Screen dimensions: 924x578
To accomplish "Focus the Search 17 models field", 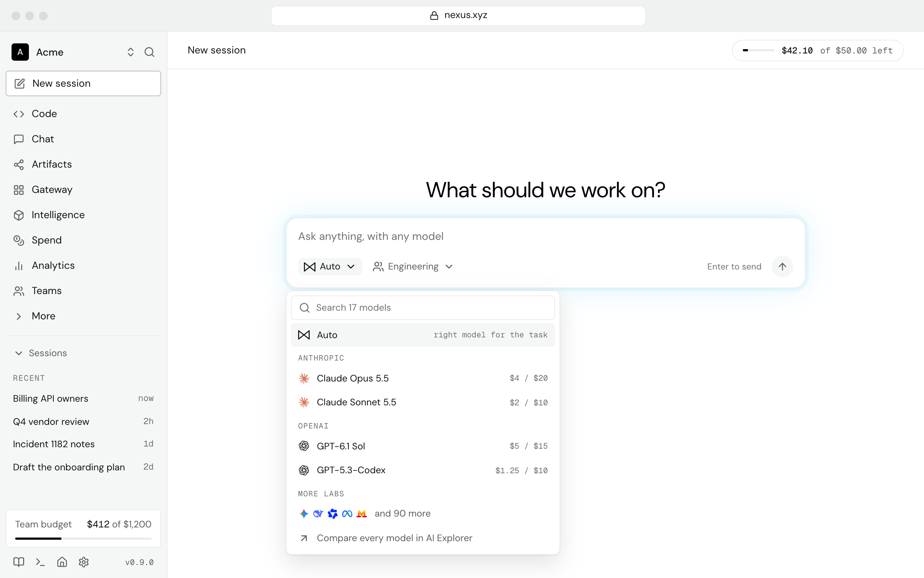I will (423, 308).
